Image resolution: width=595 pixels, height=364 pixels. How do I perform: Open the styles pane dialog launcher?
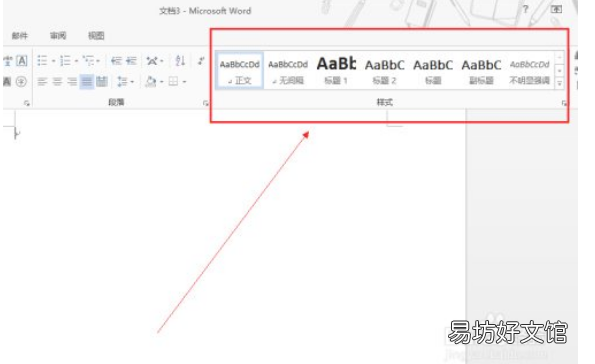pos(564,103)
